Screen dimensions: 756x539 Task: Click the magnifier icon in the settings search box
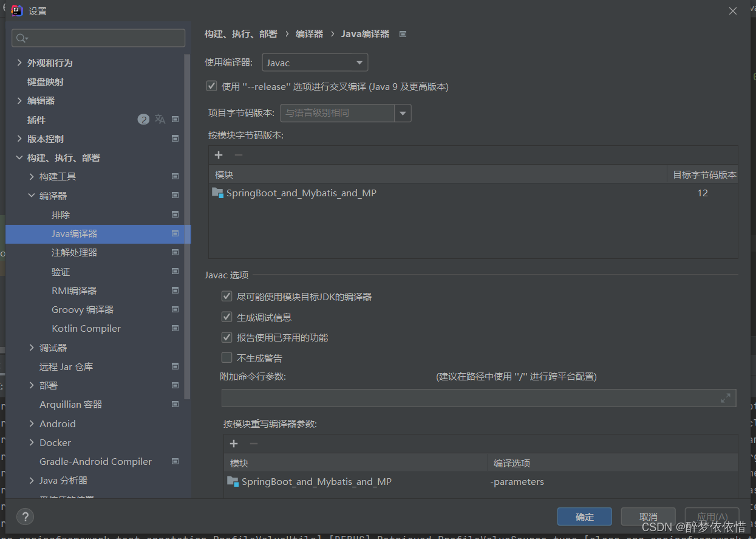[x=20, y=38]
